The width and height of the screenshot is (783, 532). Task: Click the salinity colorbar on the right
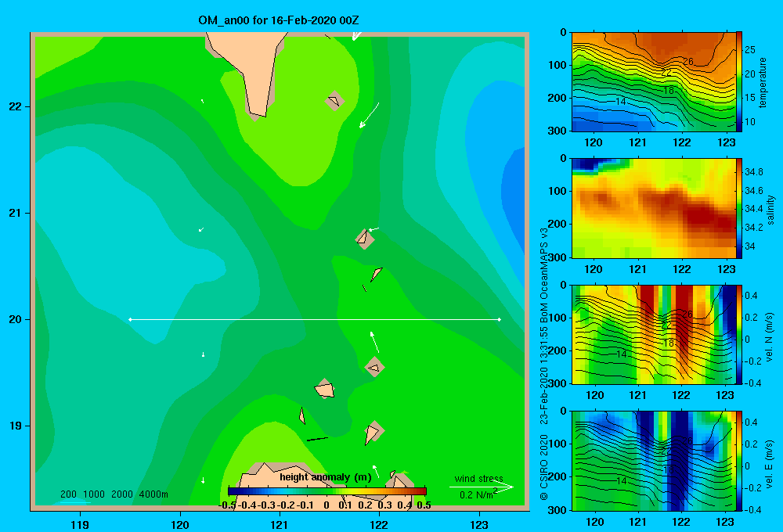coord(739,208)
